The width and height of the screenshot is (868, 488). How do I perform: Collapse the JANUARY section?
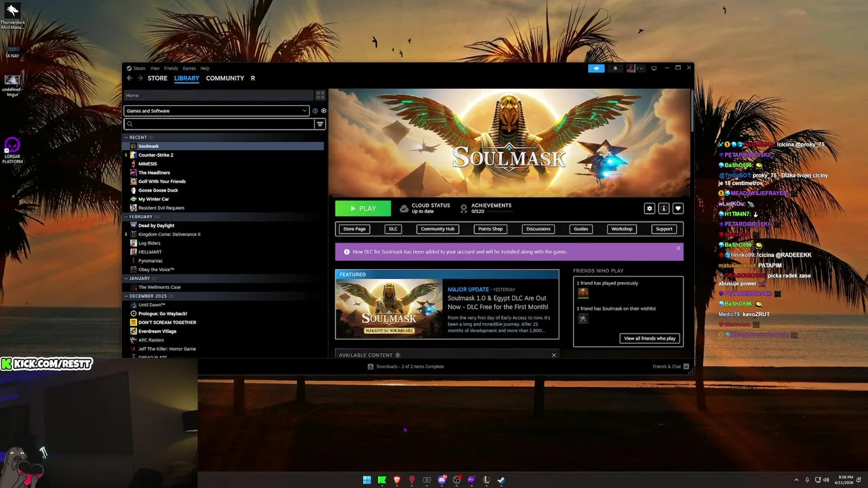pyautogui.click(x=126, y=279)
